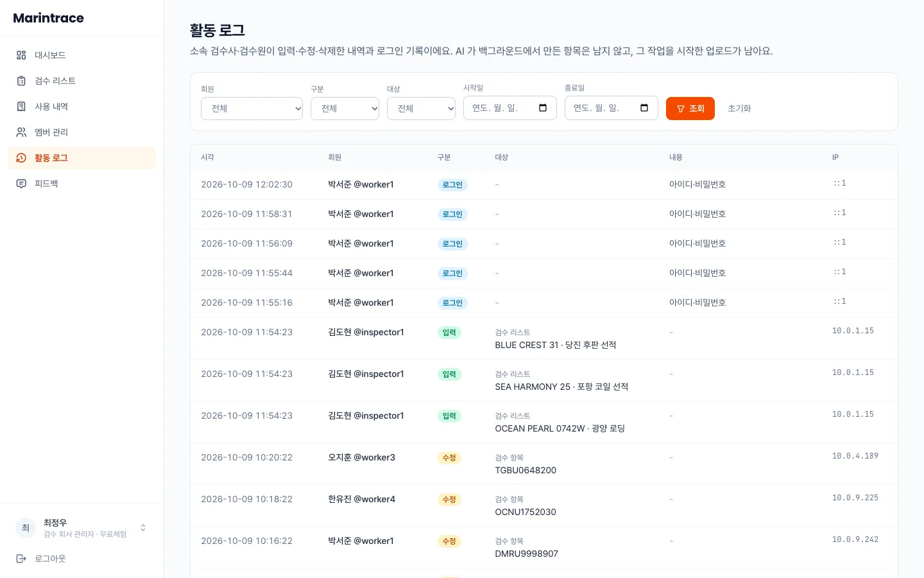
Task: Click the 활동 로그 history icon
Action: [21, 158]
